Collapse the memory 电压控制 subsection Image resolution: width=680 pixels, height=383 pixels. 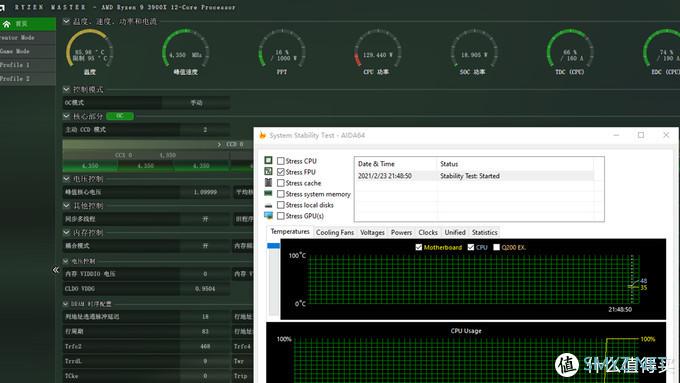[x=65, y=261]
